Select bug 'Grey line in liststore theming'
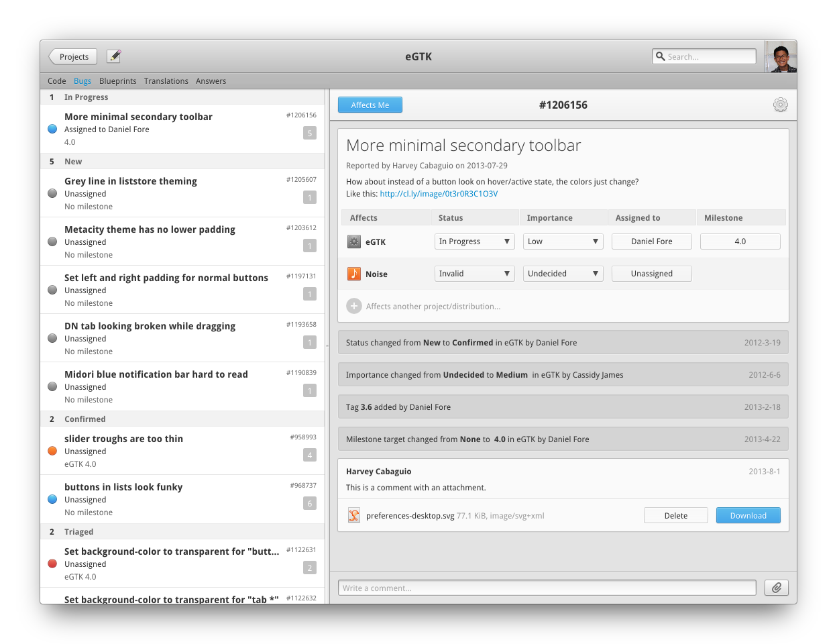This screenshot has width=837, height=644. pos(182,193)
